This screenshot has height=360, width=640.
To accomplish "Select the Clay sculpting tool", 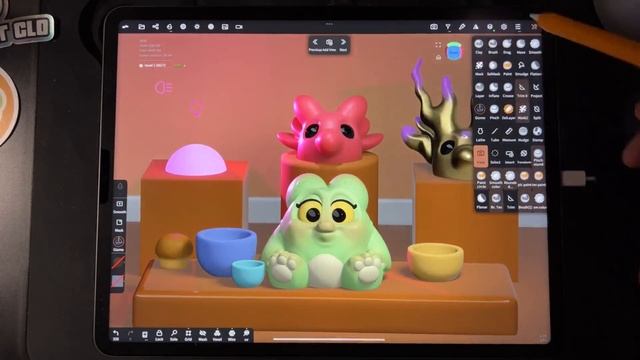I will point(479,46).
